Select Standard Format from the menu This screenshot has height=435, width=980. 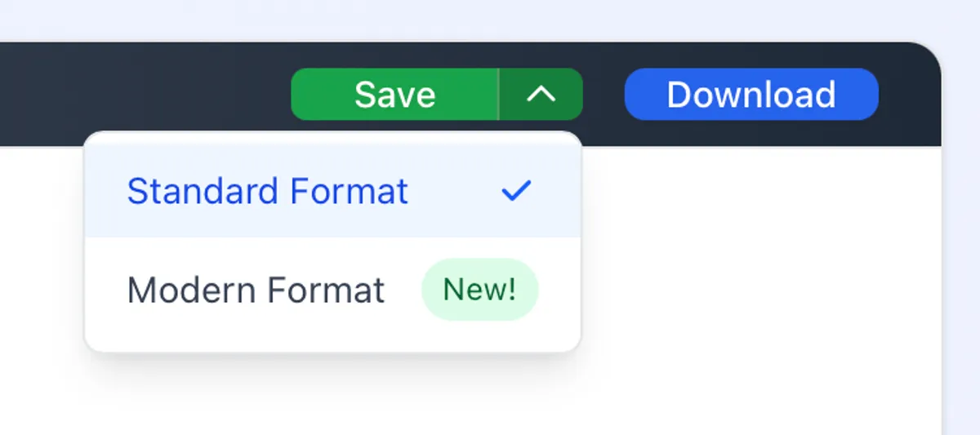pos(268,192)
